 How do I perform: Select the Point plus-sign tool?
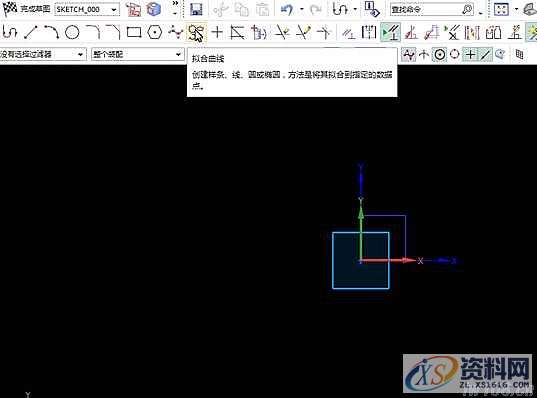(217, 33)
